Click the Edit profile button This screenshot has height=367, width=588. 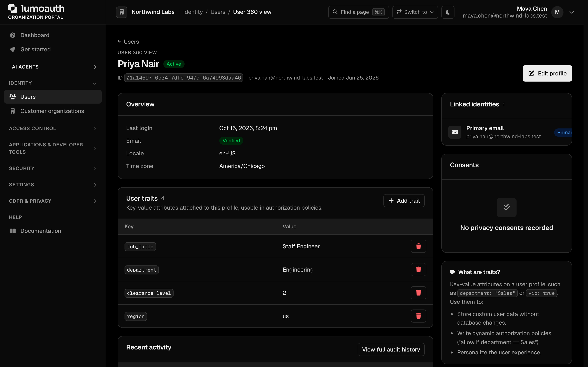547,73
